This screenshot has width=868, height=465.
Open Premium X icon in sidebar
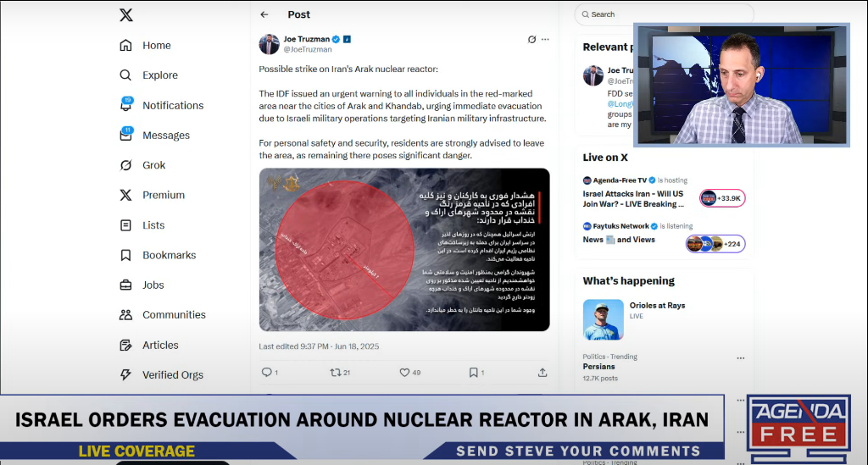(x=125, y=195)
